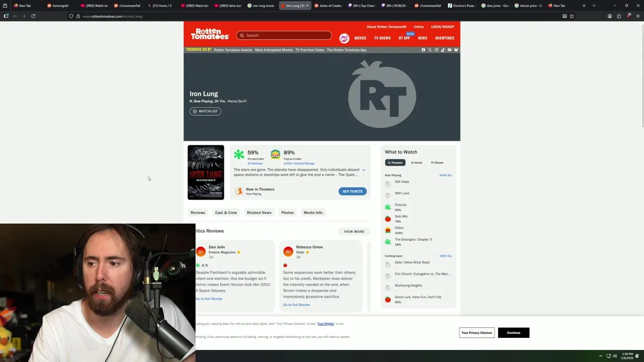Jump to the Photos section tab

[287, 213]
